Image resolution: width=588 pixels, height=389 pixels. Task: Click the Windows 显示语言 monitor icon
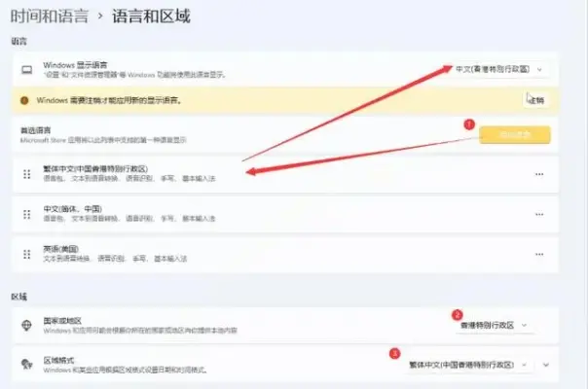(x=26, y=70)
